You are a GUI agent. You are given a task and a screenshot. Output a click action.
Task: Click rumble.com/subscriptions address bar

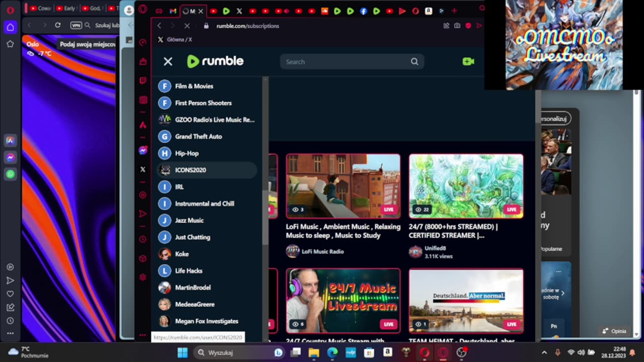pos(248,26)
